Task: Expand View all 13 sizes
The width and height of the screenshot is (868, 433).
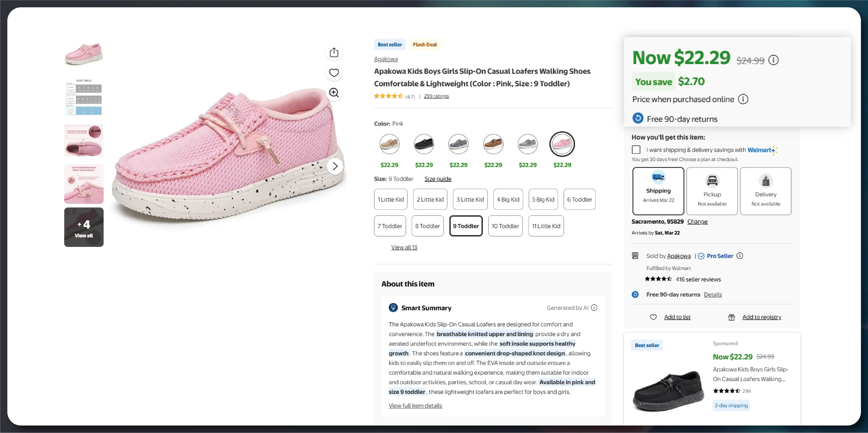Action: pyautogui.click(x=404, y=247)
